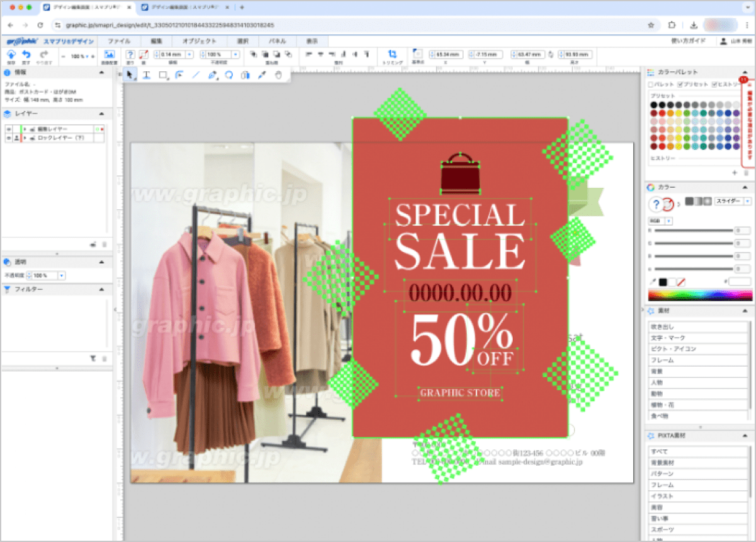Click the トリミング crop icon
Image resolution: width=756 pixels, height=542 pixels.
click(x=392, y=55)
